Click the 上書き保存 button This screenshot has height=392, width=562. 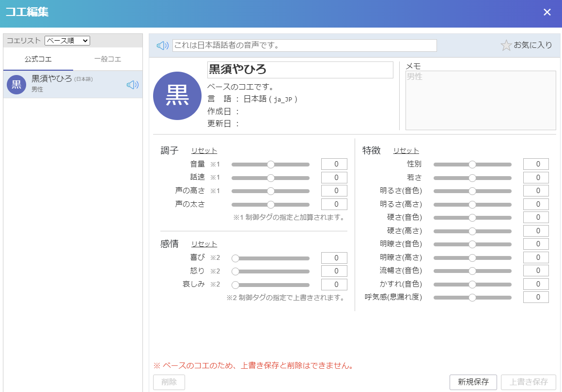(529, 382)
